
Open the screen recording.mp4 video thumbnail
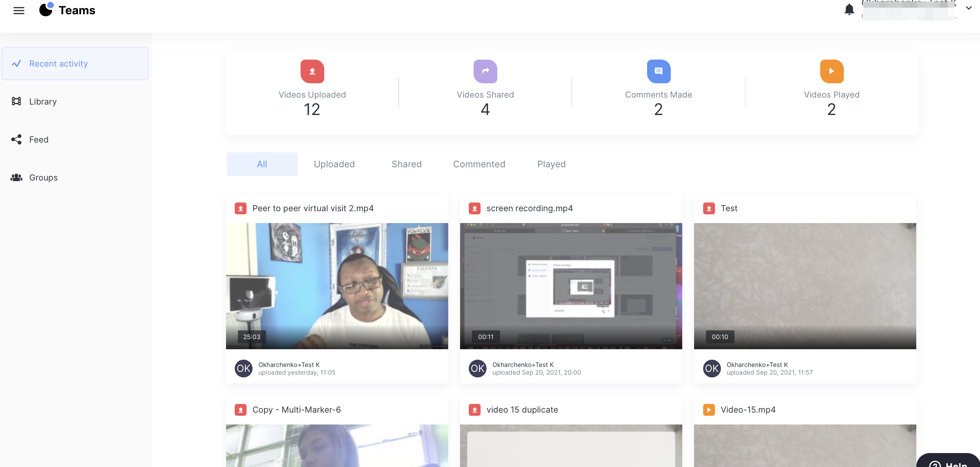tap(570, 285)
